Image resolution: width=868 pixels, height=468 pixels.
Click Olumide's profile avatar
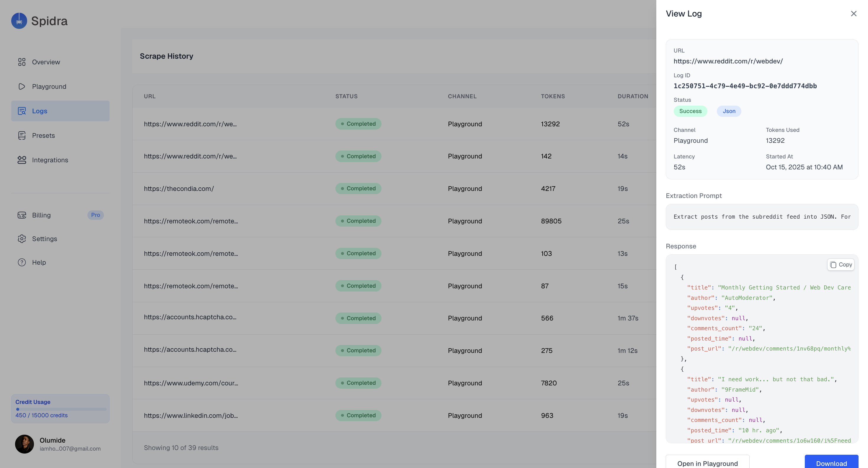click(x=24, y=444)
